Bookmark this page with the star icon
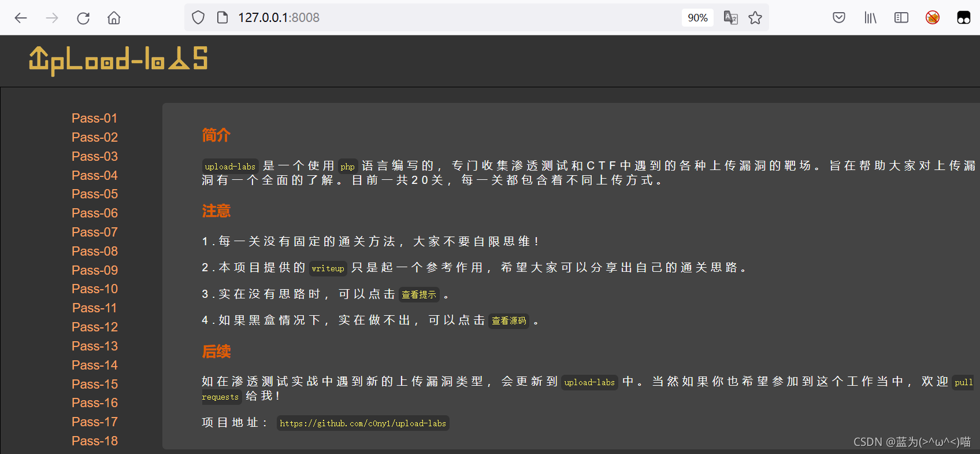The width and height of the screenshot is (980, 454). pos(755,18)
